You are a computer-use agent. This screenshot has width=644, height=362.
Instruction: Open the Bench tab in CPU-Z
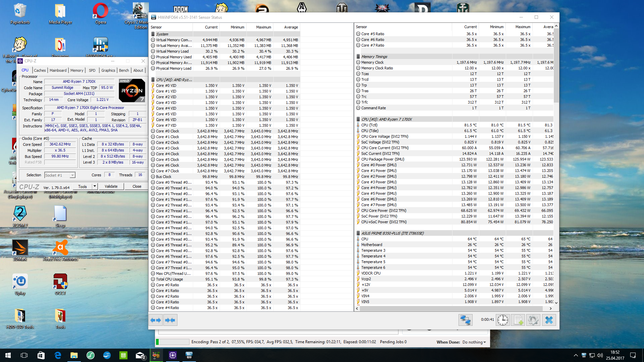click(124, 70)
